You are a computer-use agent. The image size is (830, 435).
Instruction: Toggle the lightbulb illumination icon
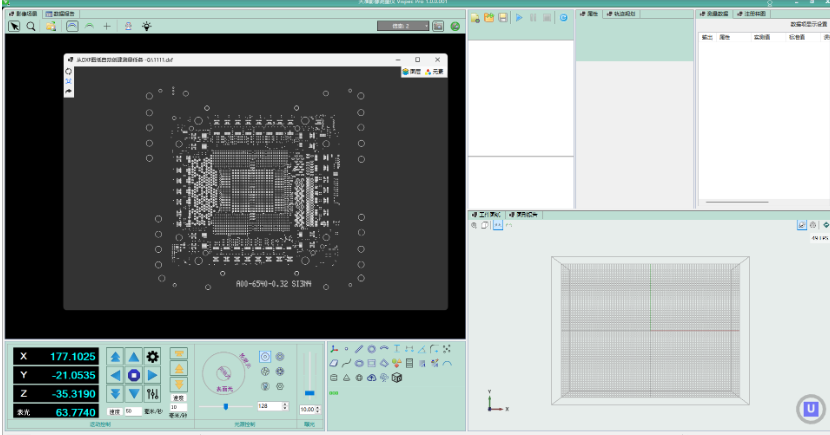(x=147, y=26)
